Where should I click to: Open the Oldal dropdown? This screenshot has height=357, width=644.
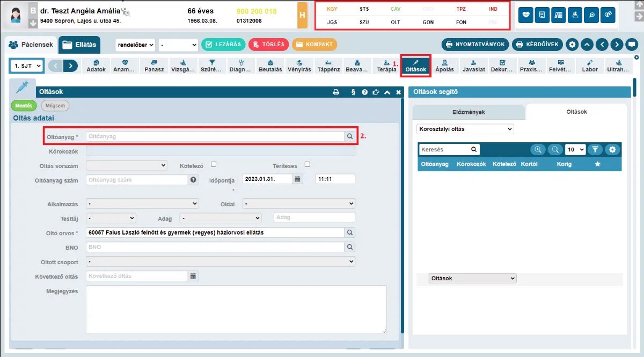click(299, 204)
